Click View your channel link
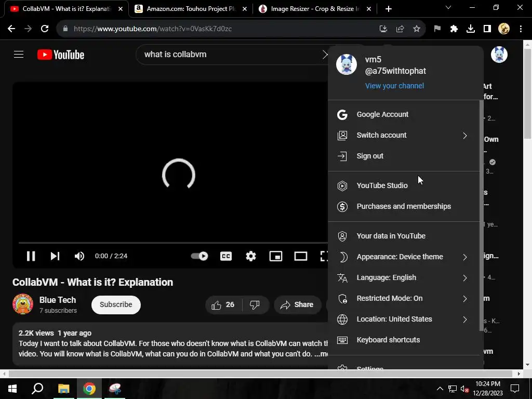This screenshot has width=532, height=399. point(394,86)
